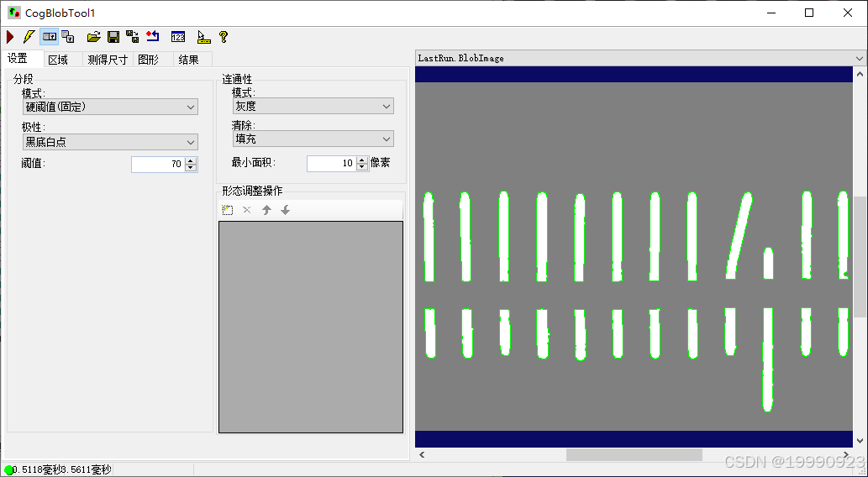Toggle the local tool display icon
Screen dimensions: 868x477
tap(50, 37)
